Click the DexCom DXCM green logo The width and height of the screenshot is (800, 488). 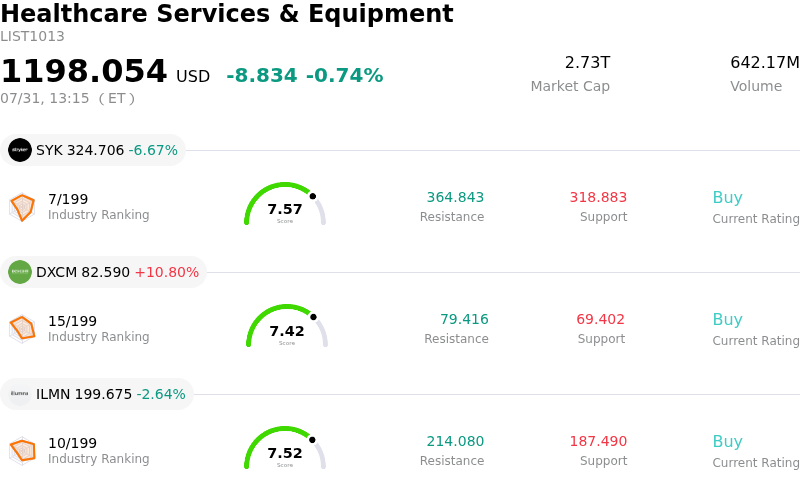[x=20, y=272]
